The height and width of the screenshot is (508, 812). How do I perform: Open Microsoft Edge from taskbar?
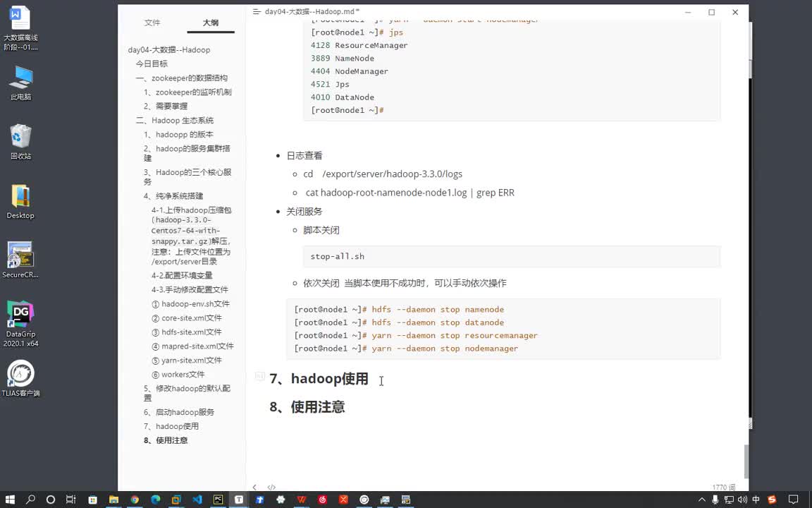[x=155, y=500]
